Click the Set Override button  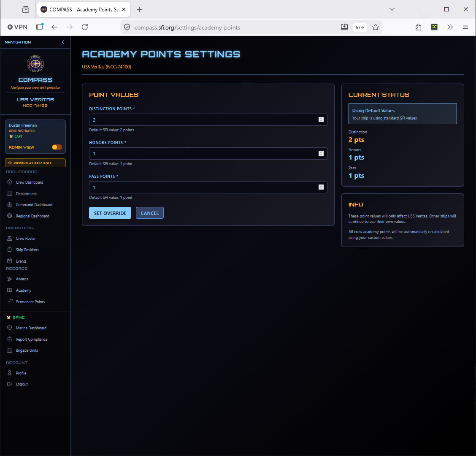(x=110, y=213)
